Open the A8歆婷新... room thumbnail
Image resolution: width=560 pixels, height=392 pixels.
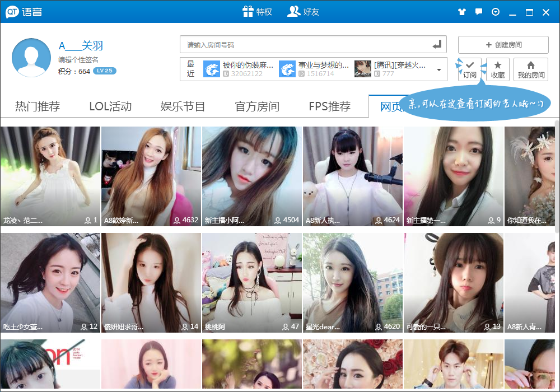point(151,176)
